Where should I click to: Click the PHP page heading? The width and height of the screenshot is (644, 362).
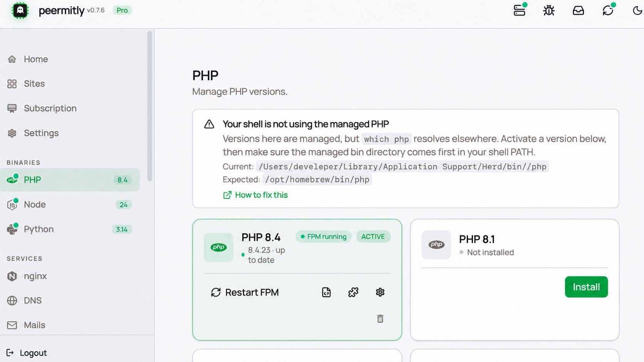[x=205, y=75]
